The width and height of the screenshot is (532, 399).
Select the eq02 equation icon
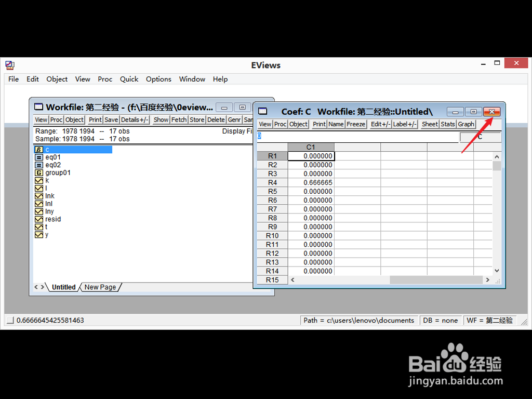click(38, 165)
